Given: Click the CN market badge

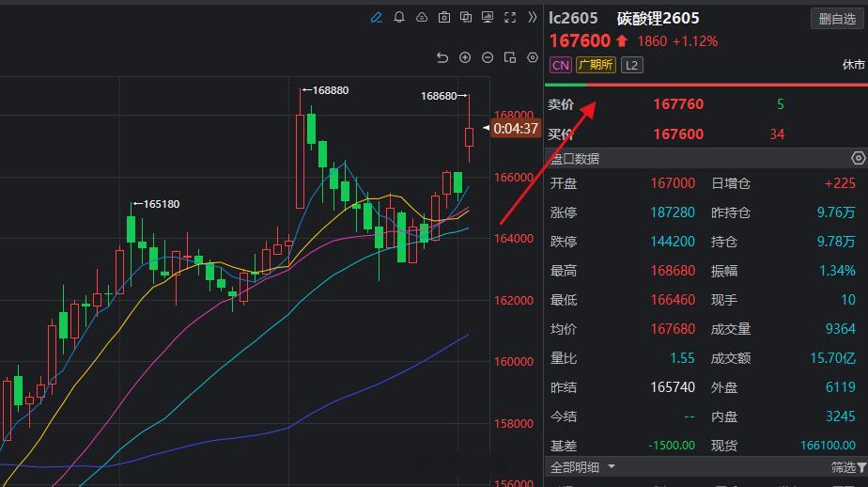Looking at the screenshot, I should click(x=560, y=66).
